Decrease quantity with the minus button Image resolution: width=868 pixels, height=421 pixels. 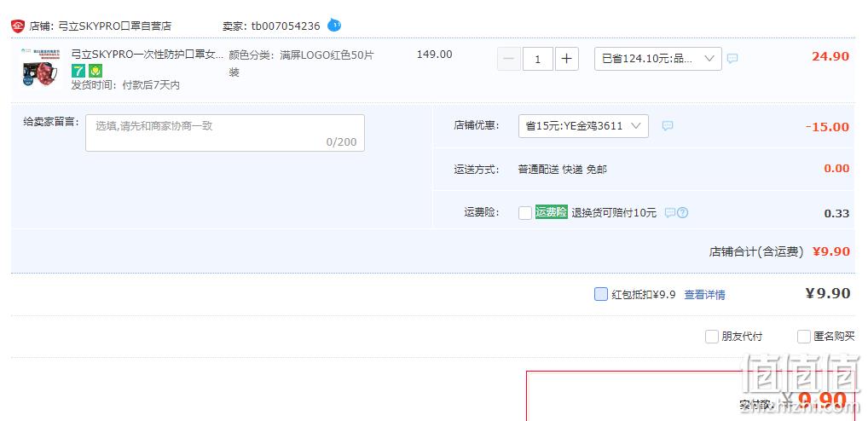[509, 59]
